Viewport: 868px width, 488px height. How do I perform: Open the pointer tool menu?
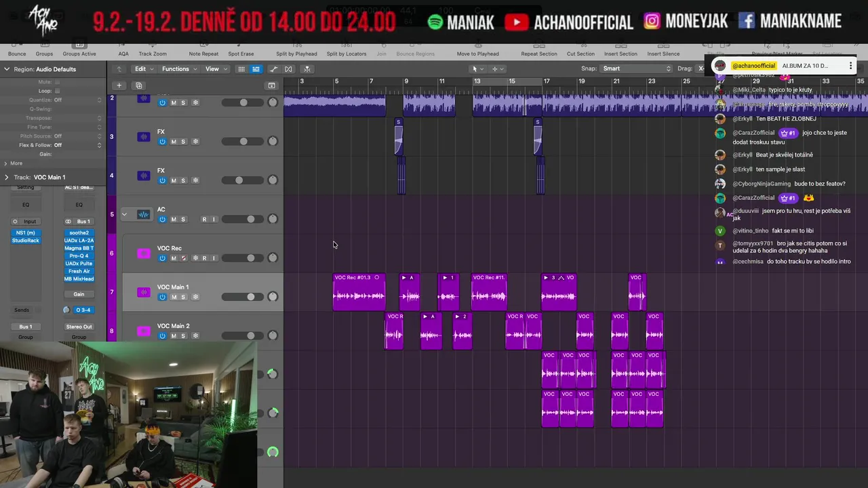pyautogui.click(x=477, y=69)
